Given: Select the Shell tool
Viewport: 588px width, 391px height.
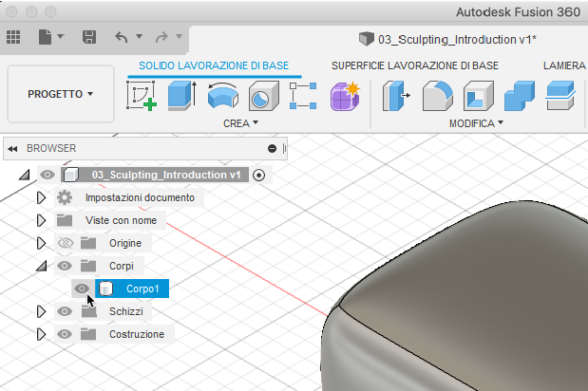Looking at the screenshot, I should coord(479,96).
